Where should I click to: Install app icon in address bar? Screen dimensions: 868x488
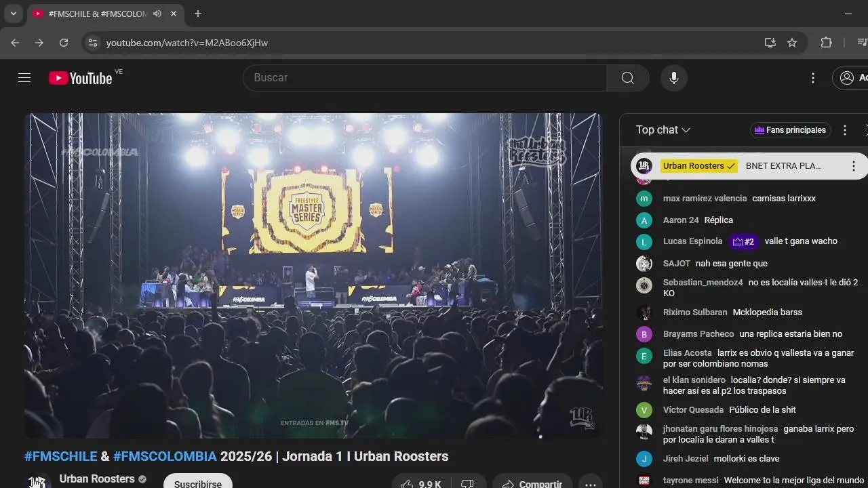(770, 43)
